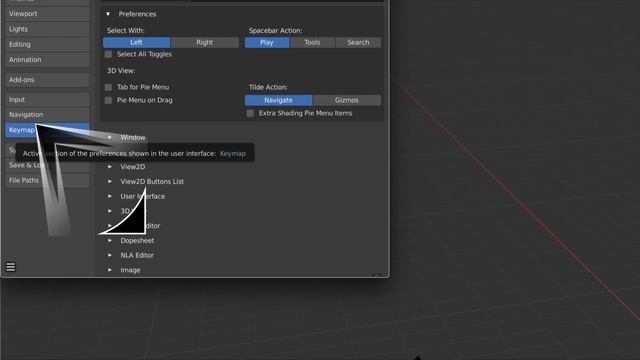Expand the View2D Buttons List category
Viewport: 640px width, 360px height.
(x=110, y=182)
